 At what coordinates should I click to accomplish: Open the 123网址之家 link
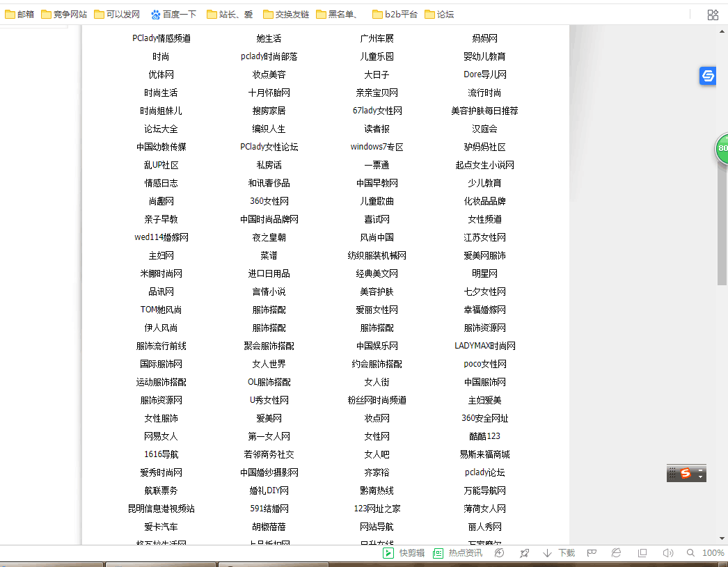tap(377, 509)
